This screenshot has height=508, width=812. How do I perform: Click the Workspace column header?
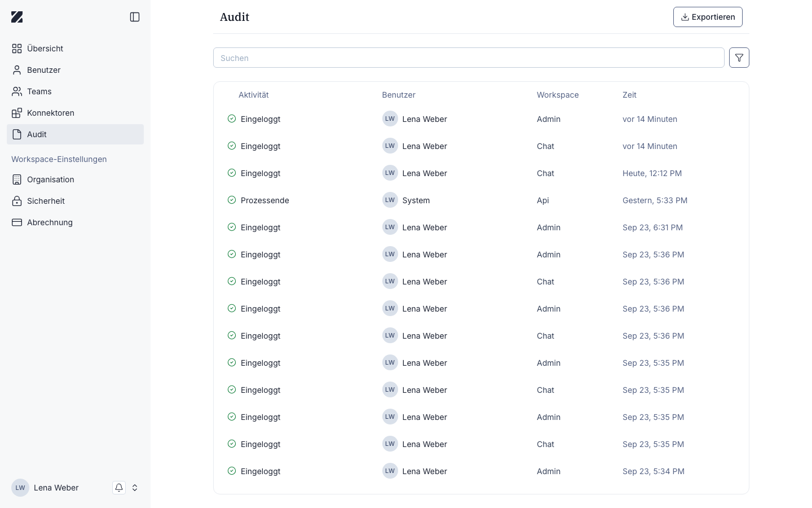[x=558, y=95]
